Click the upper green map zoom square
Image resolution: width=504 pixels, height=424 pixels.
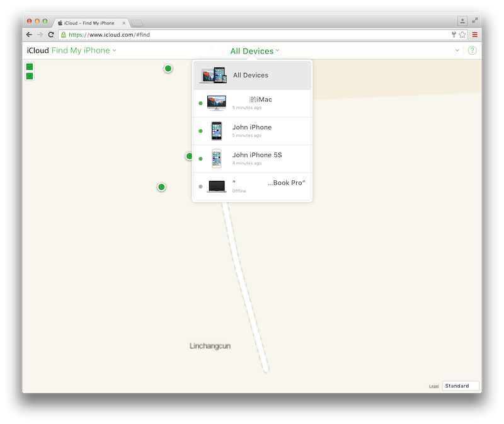[x=30, y=67]
